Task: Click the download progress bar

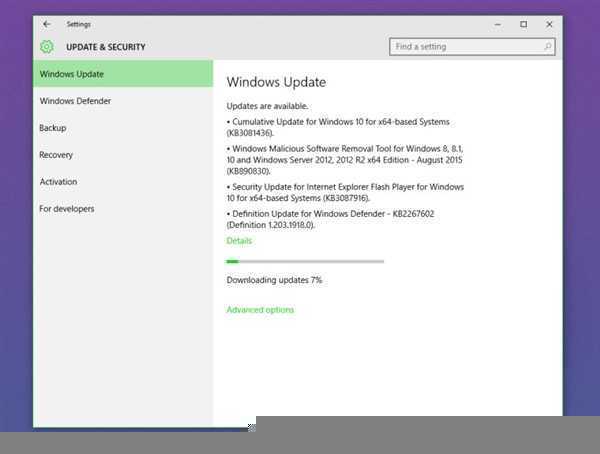Action: pyautogui.click(x=305, y=261)
